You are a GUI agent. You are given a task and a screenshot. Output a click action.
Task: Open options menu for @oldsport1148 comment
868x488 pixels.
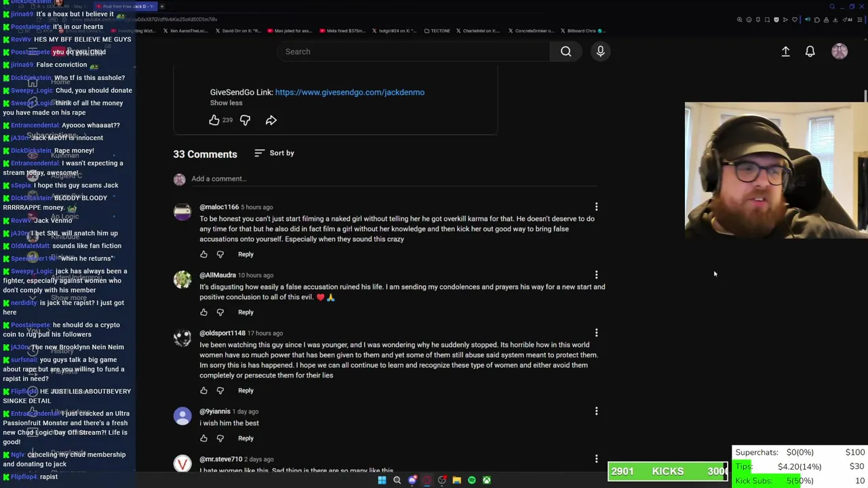point(596,333)
